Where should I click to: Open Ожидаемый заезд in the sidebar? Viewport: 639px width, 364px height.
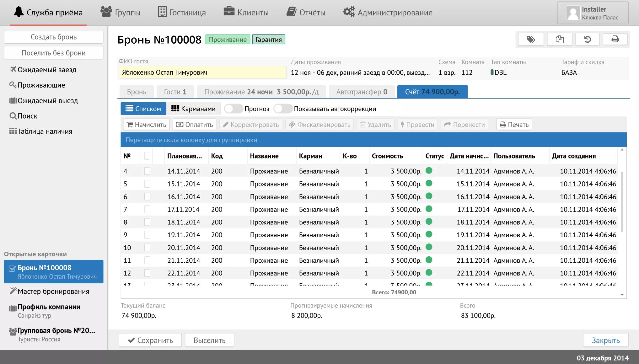47,70
